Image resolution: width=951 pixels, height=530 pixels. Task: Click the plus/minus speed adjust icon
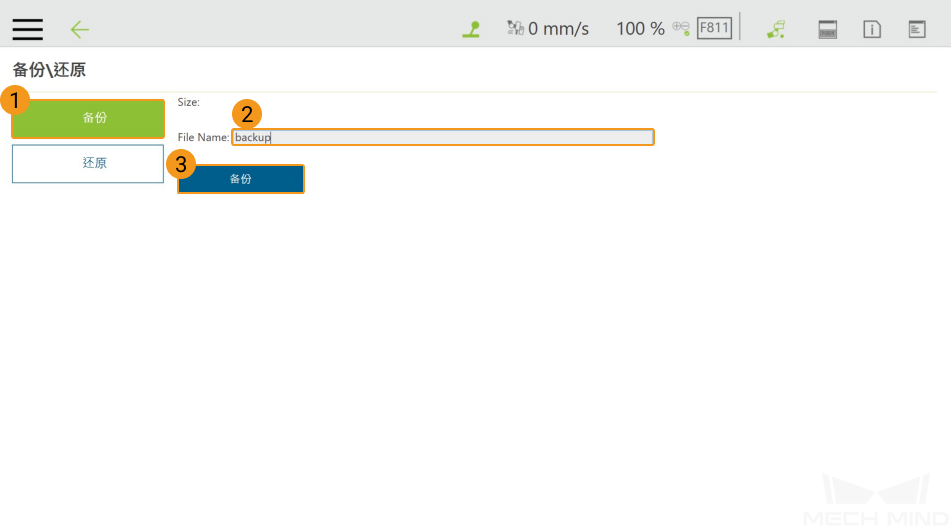click(681, 28)
